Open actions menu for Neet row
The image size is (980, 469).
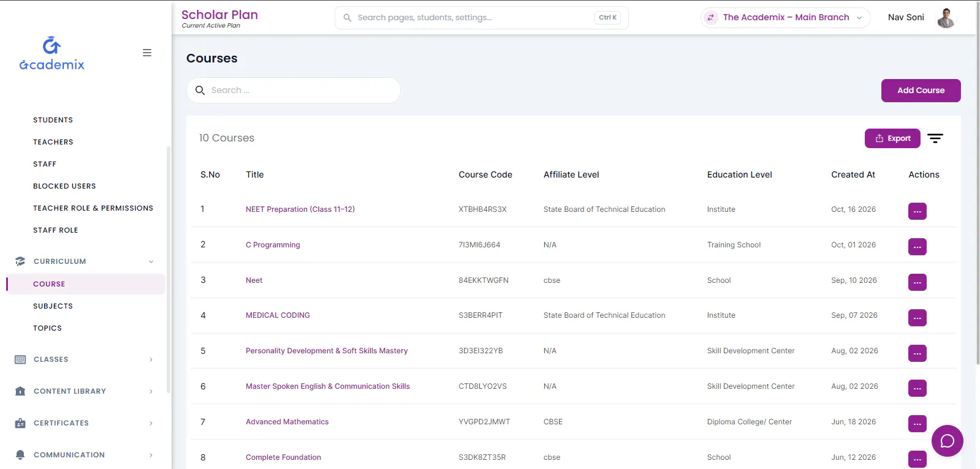[x=917, y=282]
